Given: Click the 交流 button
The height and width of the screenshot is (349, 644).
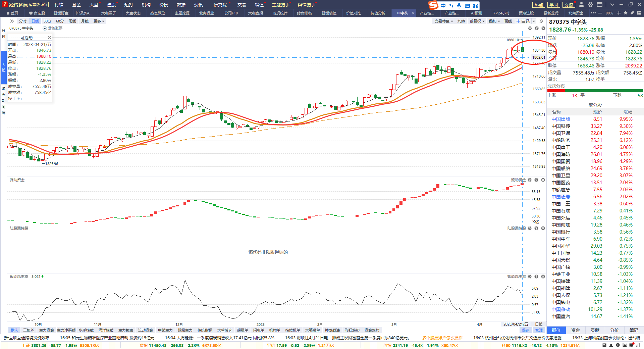Looking at the screenshot, I should point(569,5).
